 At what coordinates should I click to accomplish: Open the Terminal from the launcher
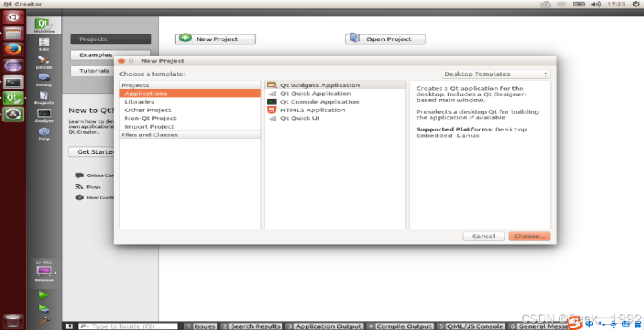[13, 82]
